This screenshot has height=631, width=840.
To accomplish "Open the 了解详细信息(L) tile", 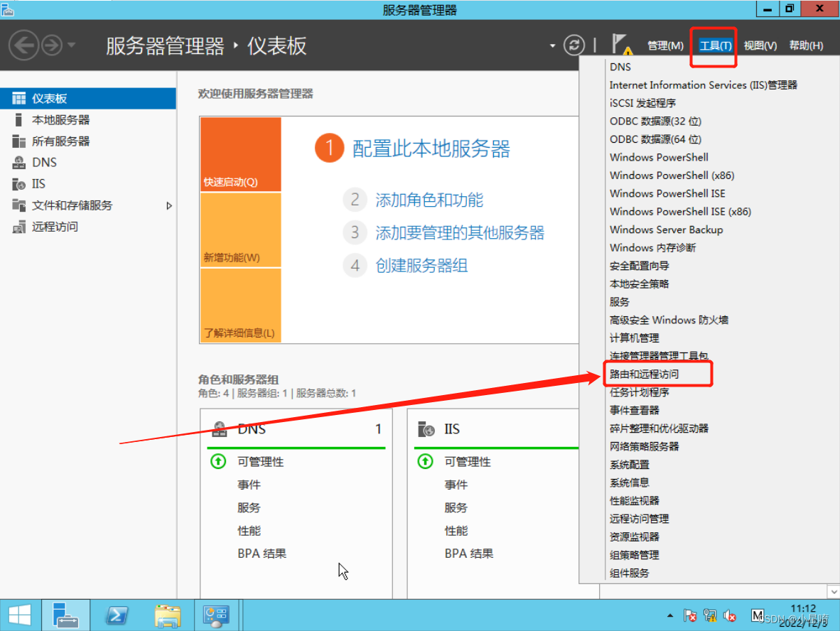I will pyautogui.click(x=240, y=306).
